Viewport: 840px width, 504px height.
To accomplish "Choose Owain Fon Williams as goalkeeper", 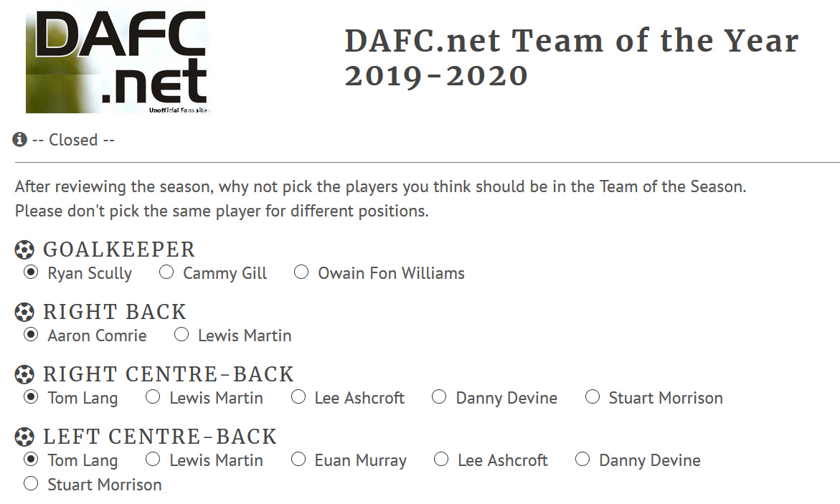I will point(301,272).
